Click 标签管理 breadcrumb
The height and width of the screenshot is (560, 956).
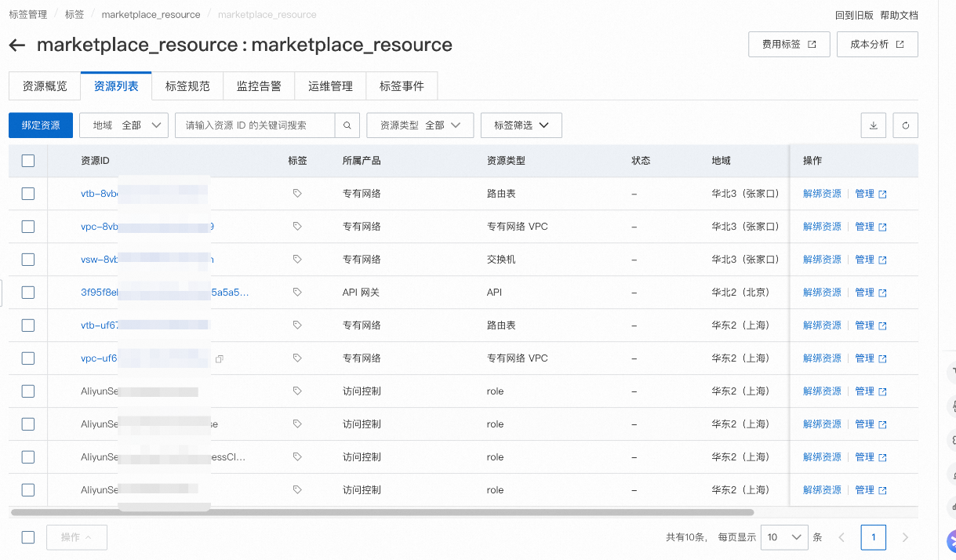tap(27, 15)
